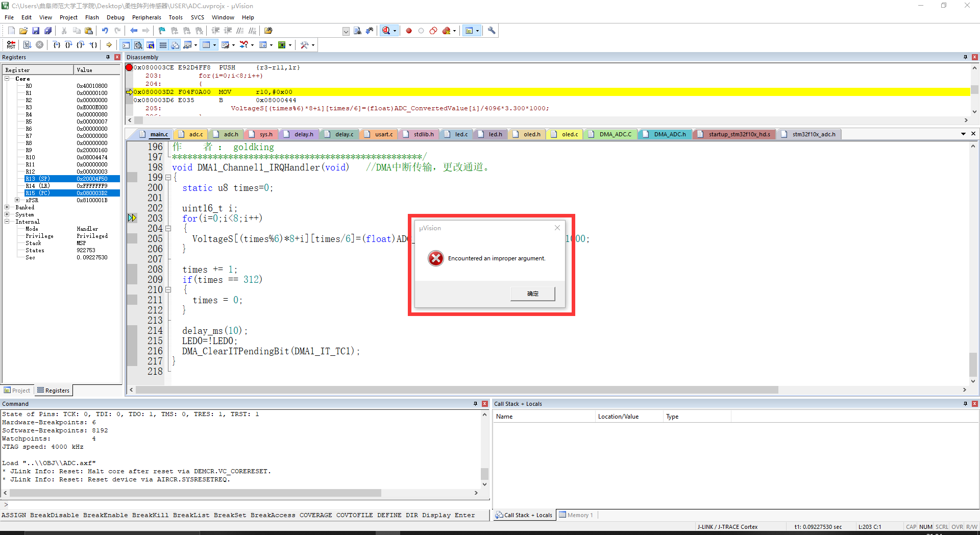The width and height of the screenshot is (980, 535).
Task: Click the Comment selection icon
Action: [240, 31]
